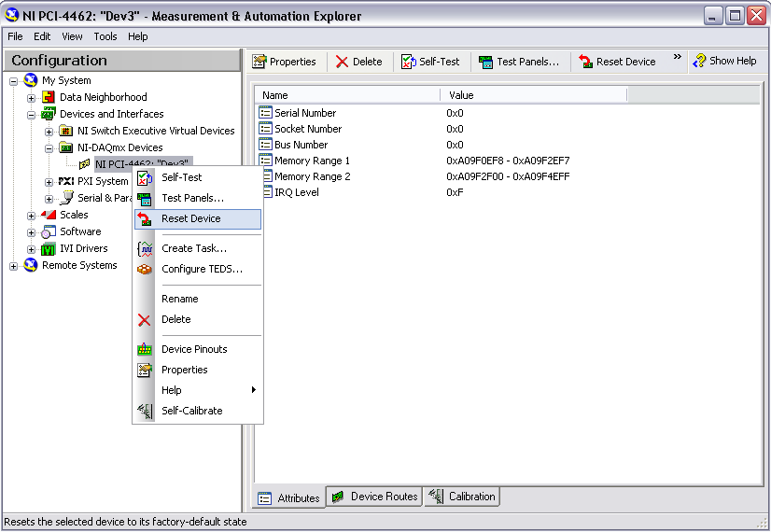771x532 pixels.
Task: Choose Delete in the context menu
Action: coord(198,319)
